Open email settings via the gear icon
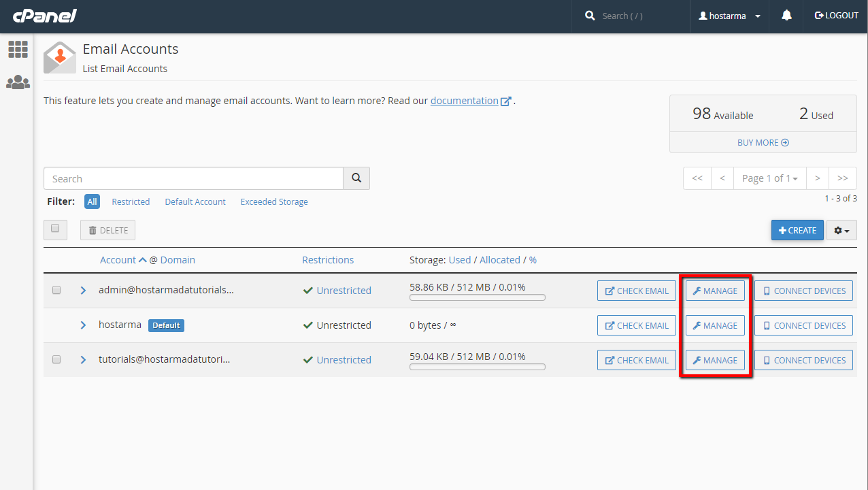The width and height of the screenshot is (868, 490). tap(841, 230)
